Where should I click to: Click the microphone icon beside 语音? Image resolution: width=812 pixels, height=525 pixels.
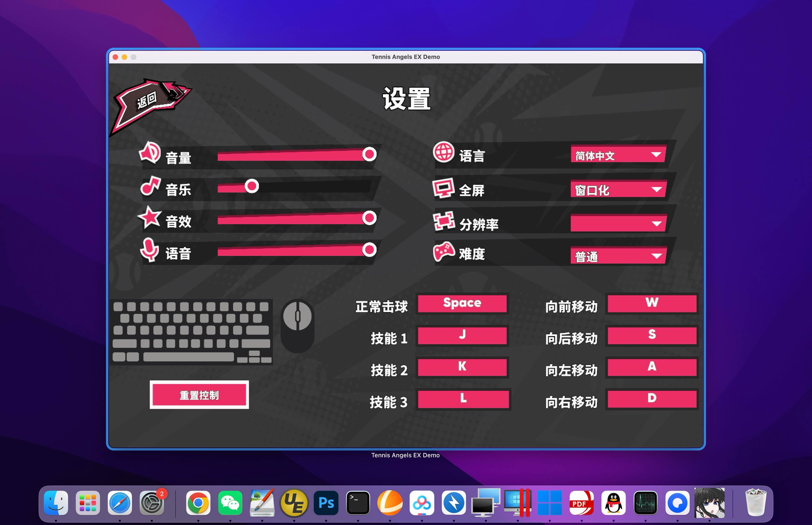[149, 250]
